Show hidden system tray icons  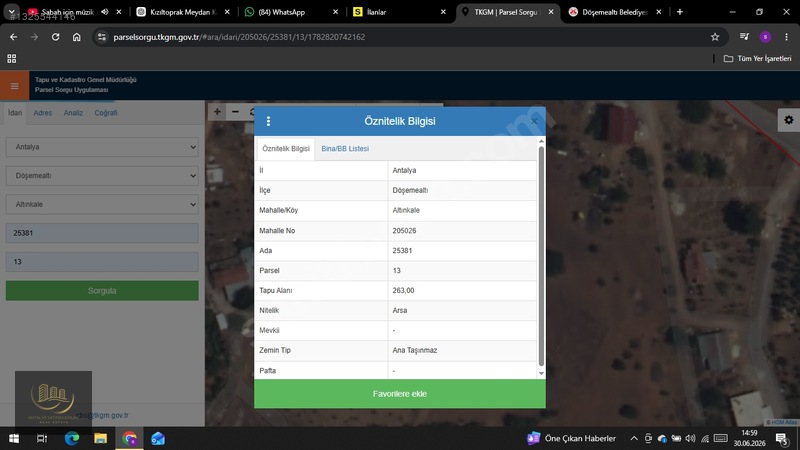point(634,438)
